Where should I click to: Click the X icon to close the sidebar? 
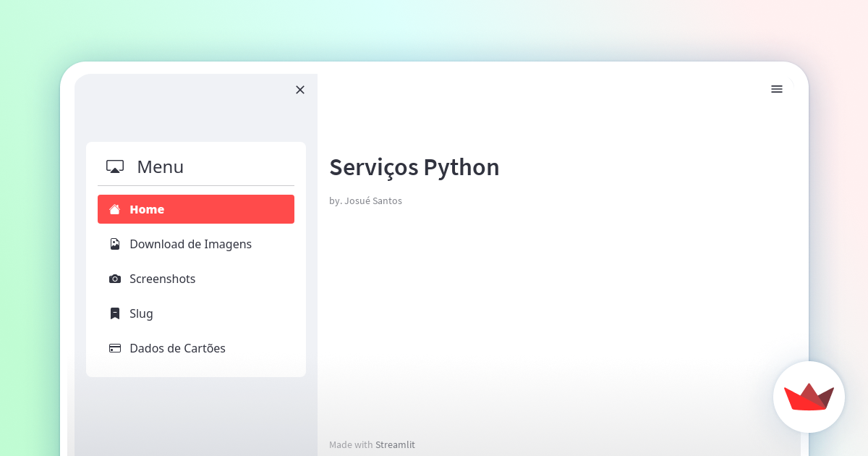300,90
